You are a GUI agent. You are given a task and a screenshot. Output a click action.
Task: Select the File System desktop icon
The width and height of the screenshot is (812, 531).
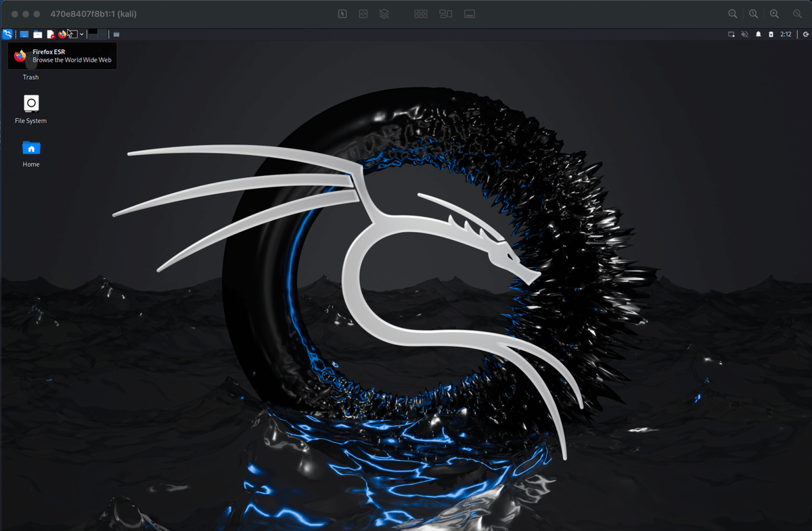(31, 109)
